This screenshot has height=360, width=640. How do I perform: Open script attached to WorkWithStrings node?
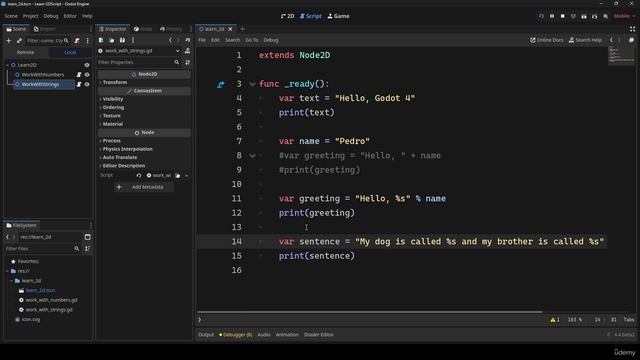point(79,84)
